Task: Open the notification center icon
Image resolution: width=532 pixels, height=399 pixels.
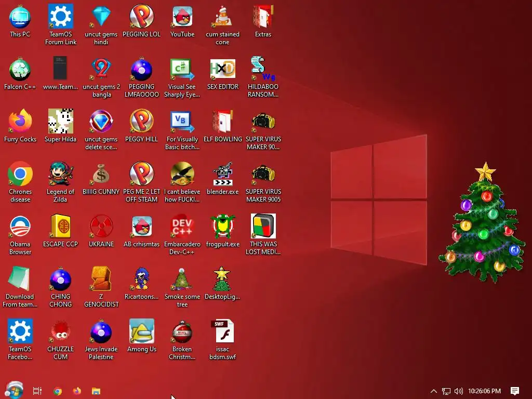Action: [x=515, y=391]
